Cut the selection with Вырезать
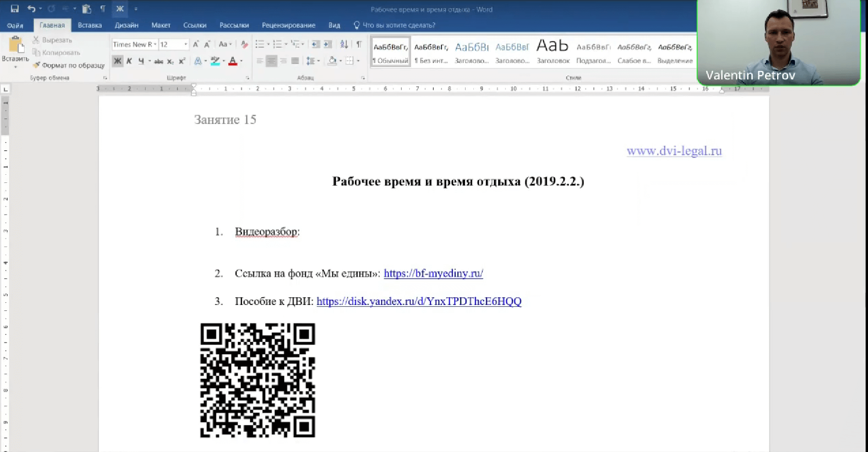Image resolution: width=868 pixels, height=452 pixels. (x=52, y=40)
